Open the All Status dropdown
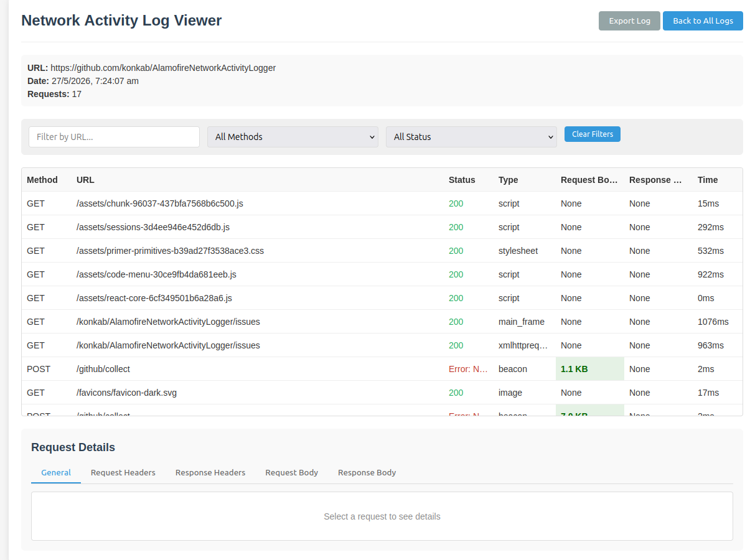Image resolution: width=750 pixels, height=560 pixels. pos(471,137)
